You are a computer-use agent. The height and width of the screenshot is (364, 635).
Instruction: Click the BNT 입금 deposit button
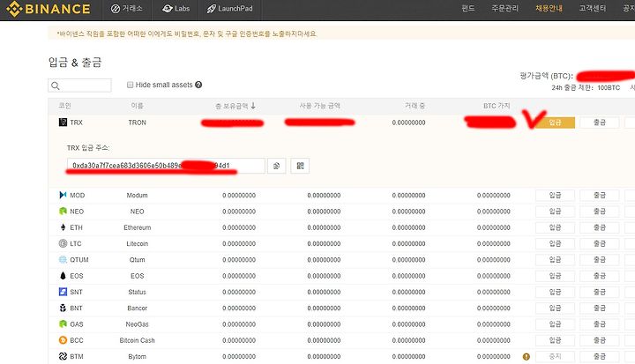pyautogui.click(x=555, y=308)
